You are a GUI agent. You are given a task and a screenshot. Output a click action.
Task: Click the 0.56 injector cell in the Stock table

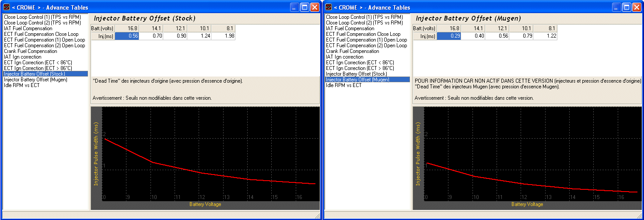coord(127,36)
